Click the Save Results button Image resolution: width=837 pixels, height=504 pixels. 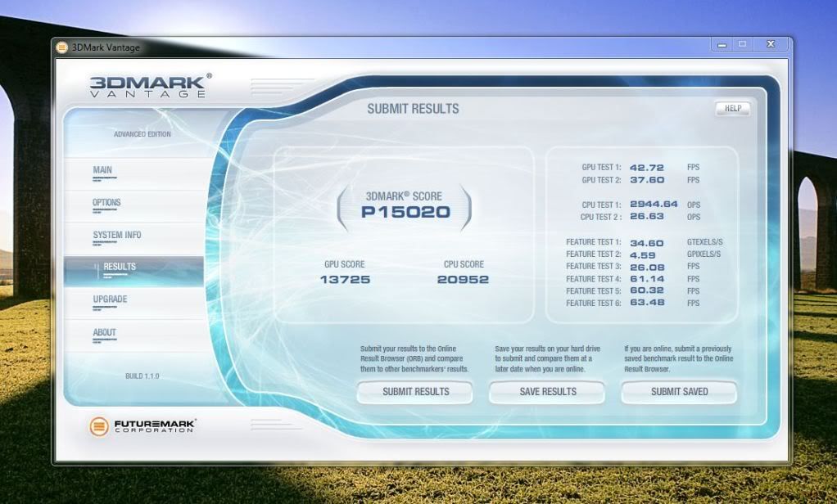[x=547, y=392]
